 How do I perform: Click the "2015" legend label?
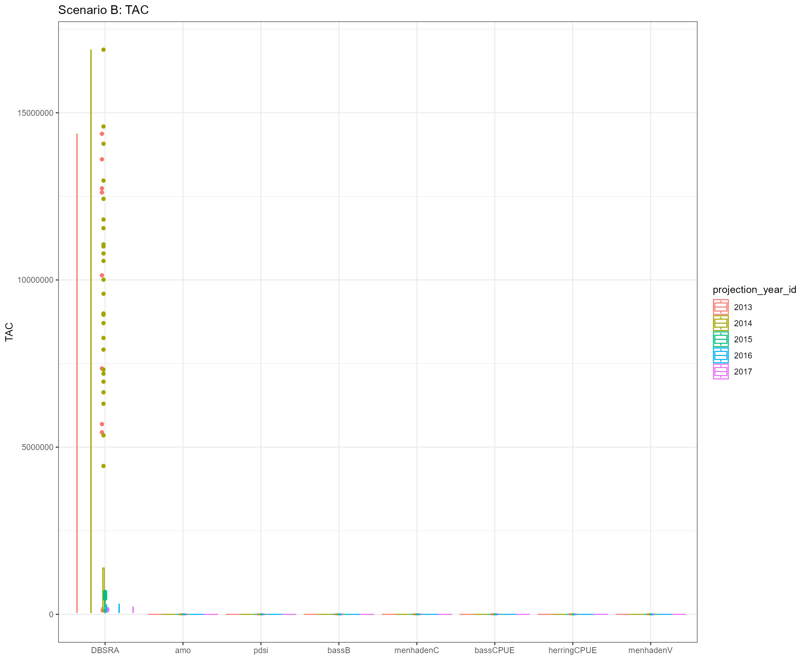click(x=743, y=339)
